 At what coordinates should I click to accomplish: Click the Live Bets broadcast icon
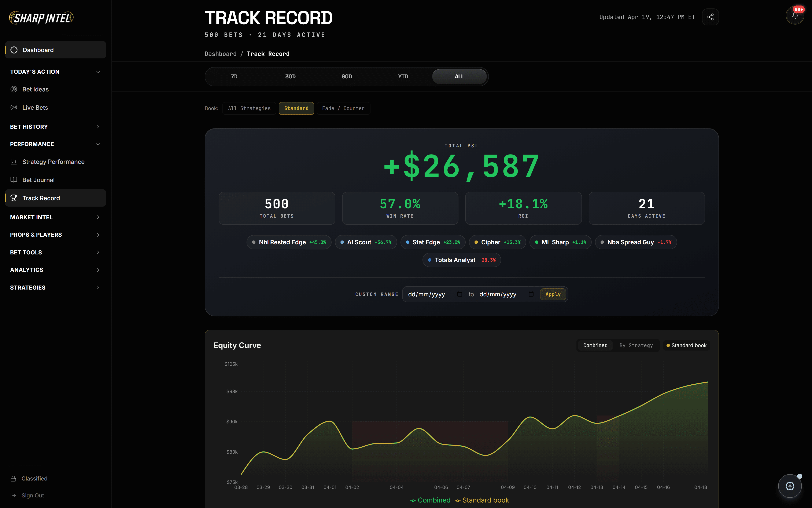[14, 108]
